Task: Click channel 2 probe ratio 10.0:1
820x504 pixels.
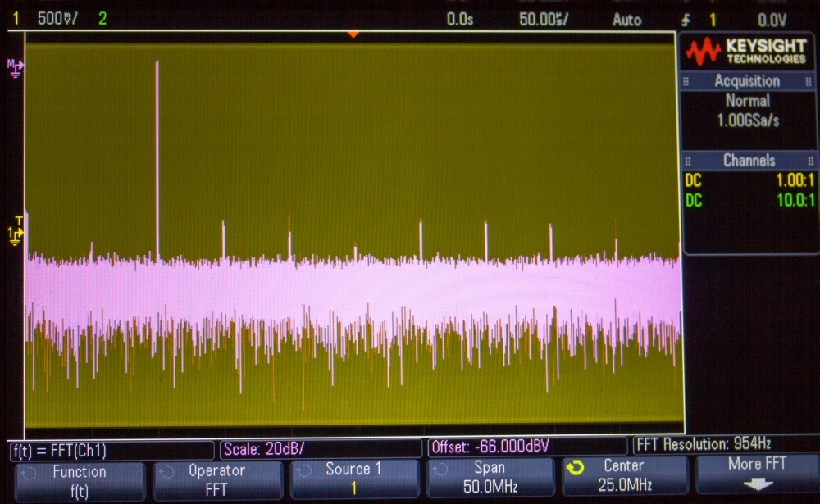Action: (x=795, y=200)
